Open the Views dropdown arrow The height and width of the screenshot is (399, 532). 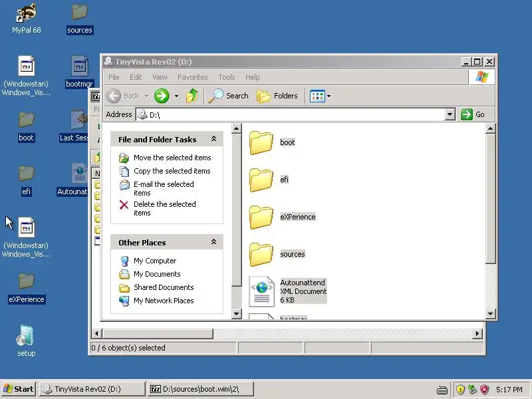(329, 96)
